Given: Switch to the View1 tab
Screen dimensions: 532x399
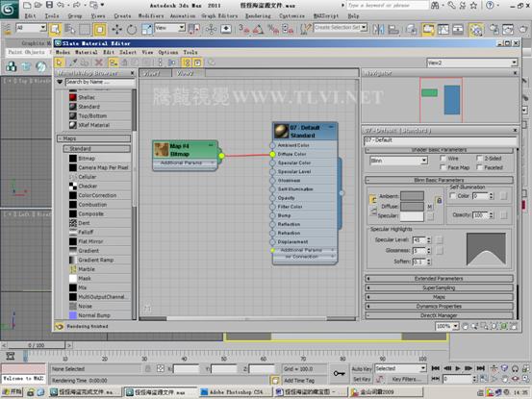Looking at the screenshot, I should (x=154, y=73).
